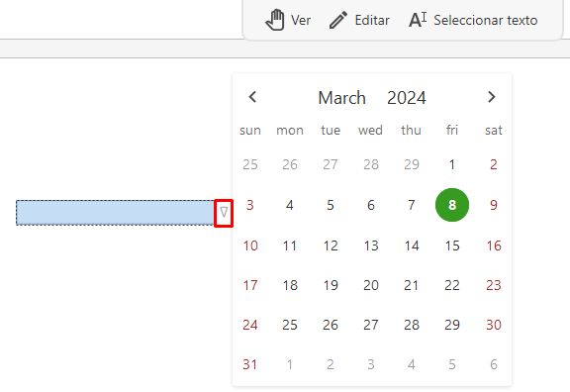Choose the Seleccionar texto tool
Image resolution: width=570 pixels, height=392 pixels.
(473, 20)
